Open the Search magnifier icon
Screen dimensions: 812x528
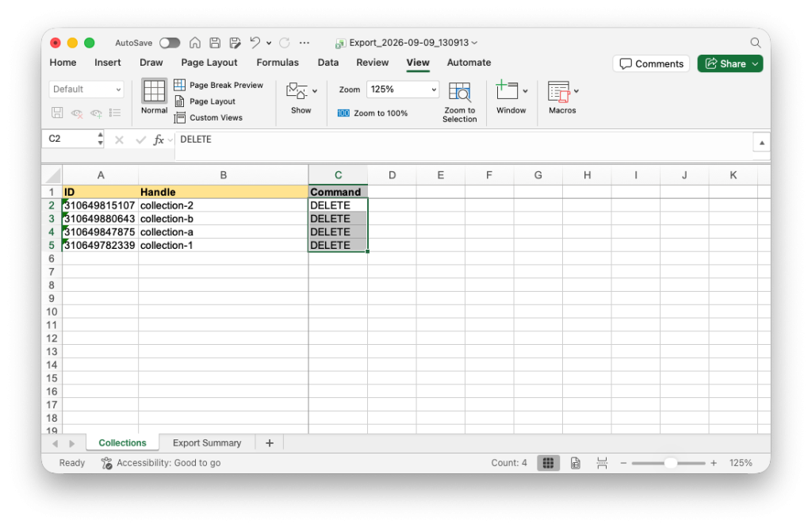pos(756,43)
